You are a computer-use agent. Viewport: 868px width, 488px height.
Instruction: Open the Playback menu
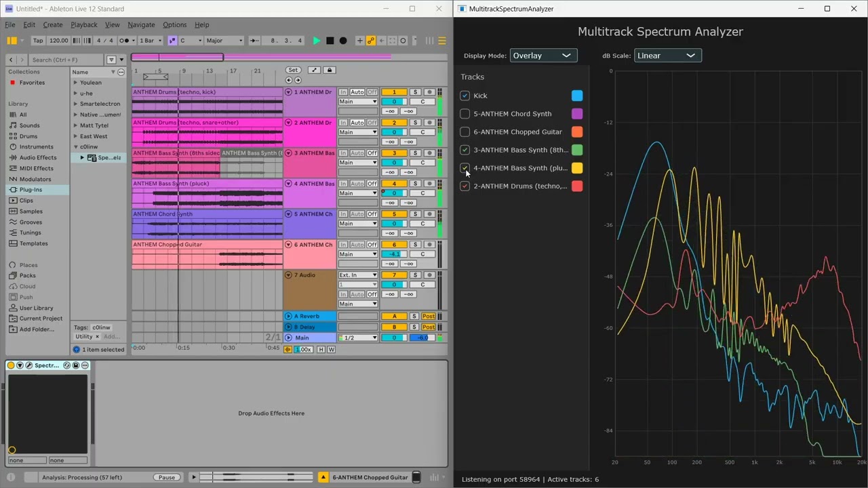[84, 25]
